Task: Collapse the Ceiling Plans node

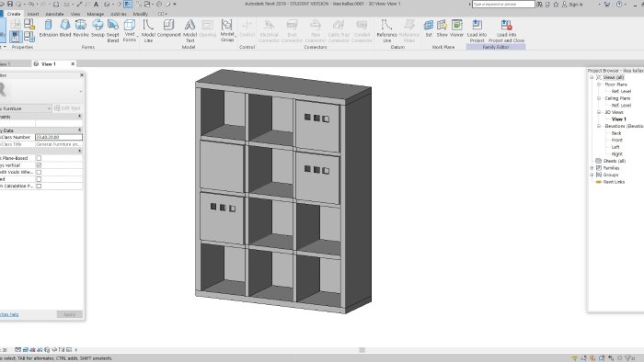Action: pyautogui.click(x=599, y=98)
